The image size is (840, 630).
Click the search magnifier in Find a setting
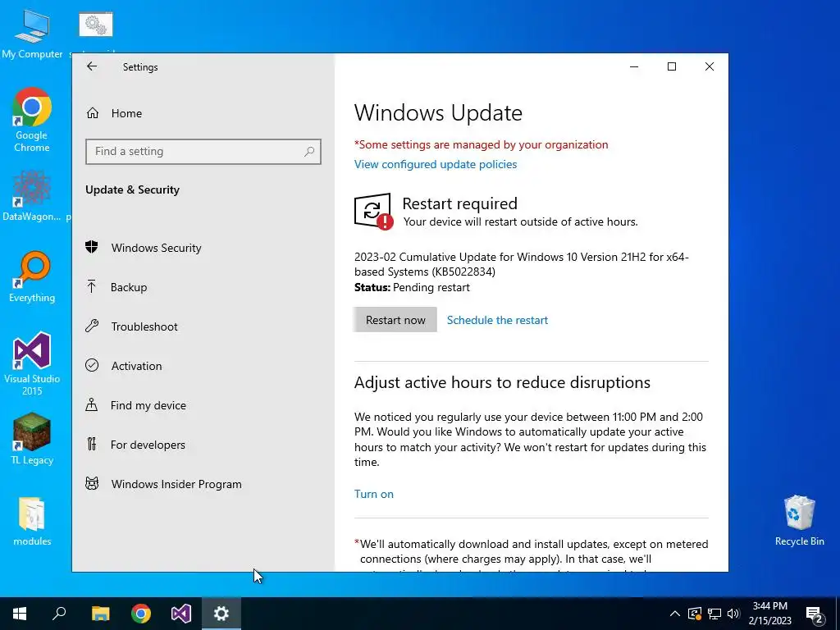pyautogui.click(x=309, y=152)
